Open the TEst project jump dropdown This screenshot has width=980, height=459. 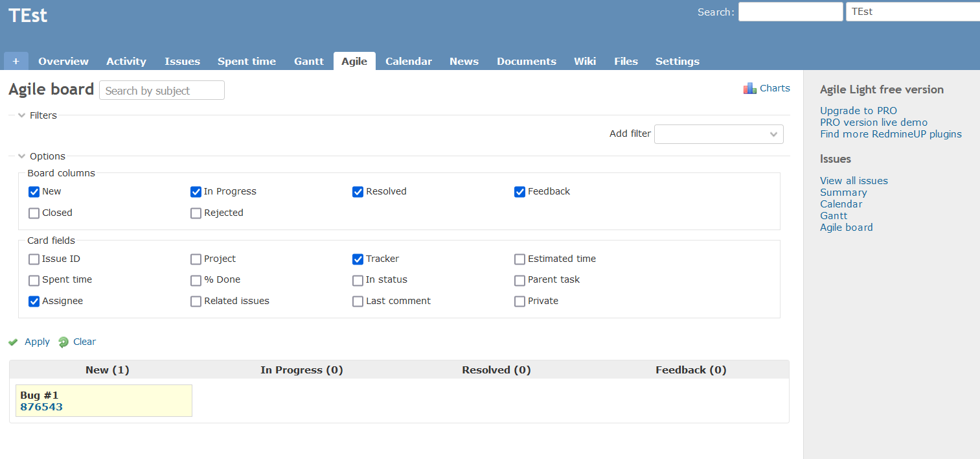point(912,12)
